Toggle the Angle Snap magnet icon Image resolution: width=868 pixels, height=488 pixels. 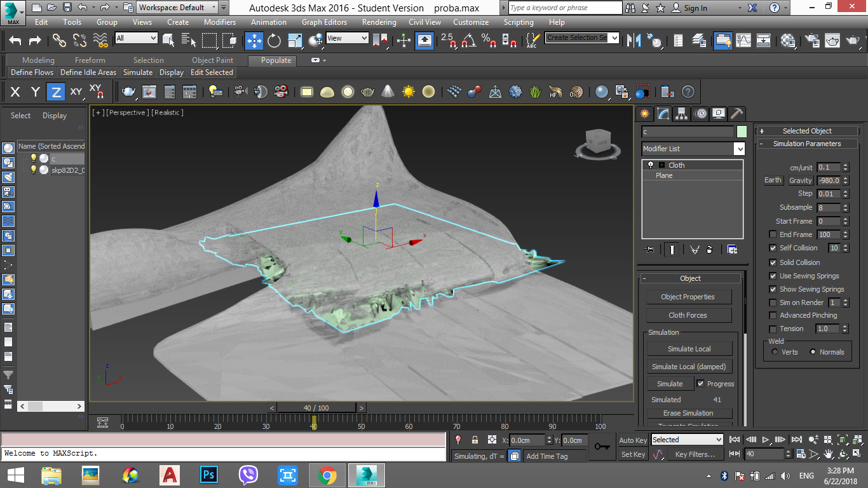pyautogui.click(x=469, y=41)
